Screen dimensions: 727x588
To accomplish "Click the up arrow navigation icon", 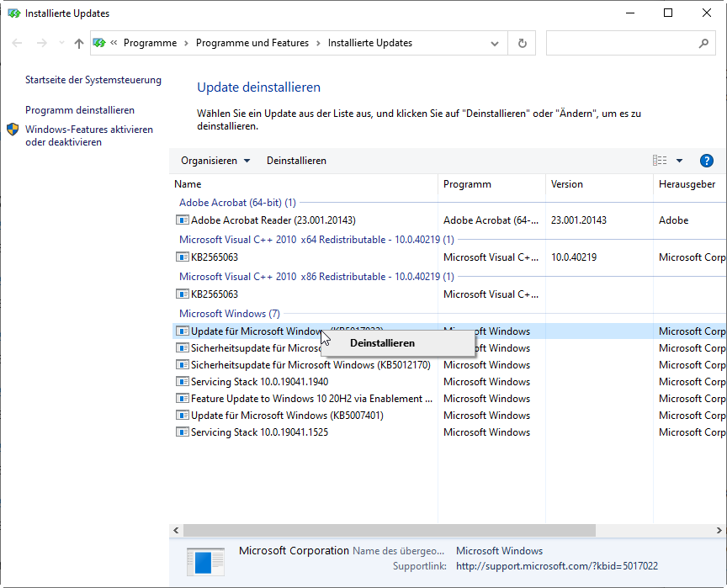I will click(79, 43).
